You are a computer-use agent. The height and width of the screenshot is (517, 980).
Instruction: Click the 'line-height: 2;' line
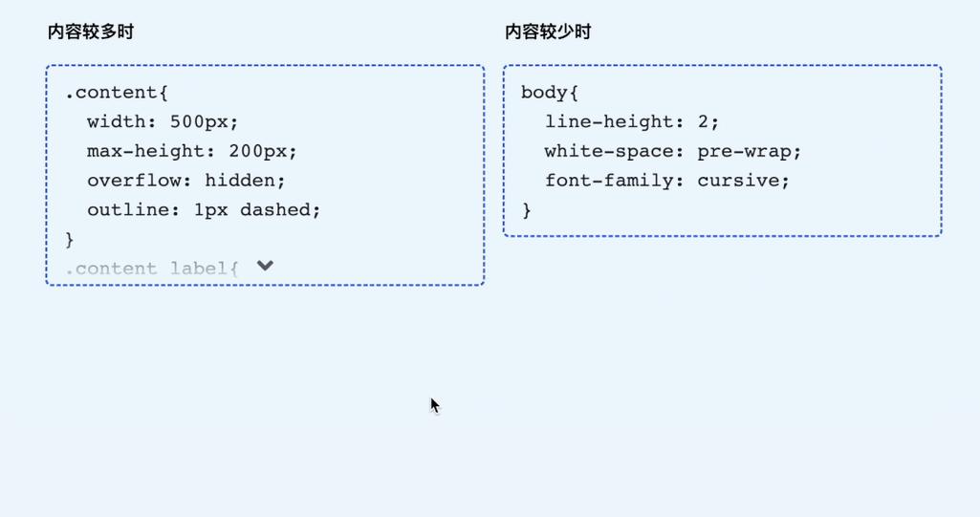[x=632, y=121]
